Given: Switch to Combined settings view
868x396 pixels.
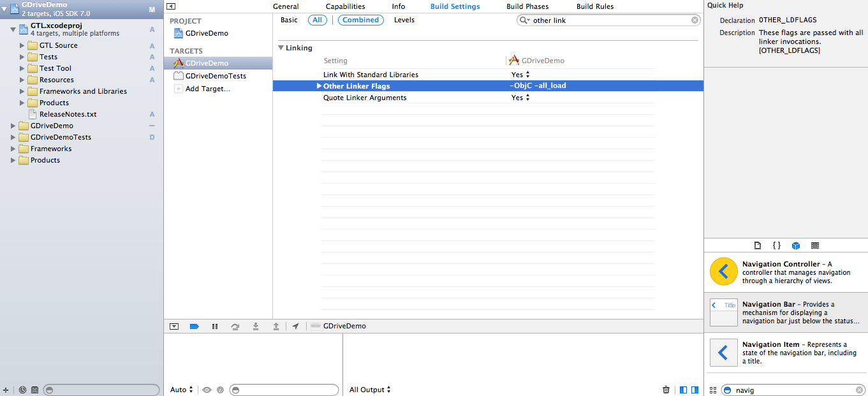Looking at the screenshot, I should [x=360, y=20].
